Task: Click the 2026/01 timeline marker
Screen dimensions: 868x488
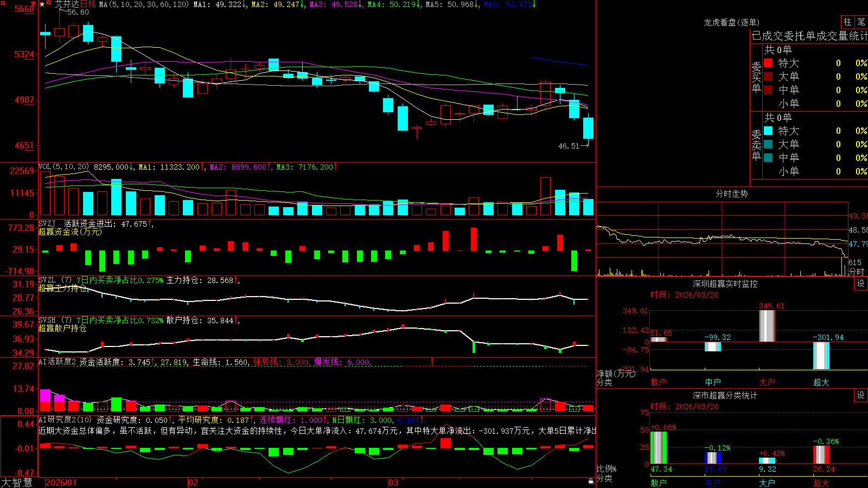Action: point(61,483)
